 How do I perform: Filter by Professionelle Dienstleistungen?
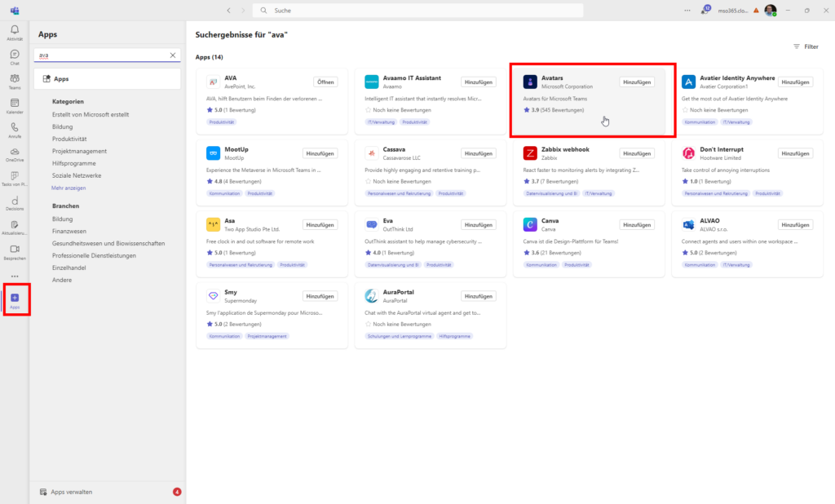coord(94,255)
